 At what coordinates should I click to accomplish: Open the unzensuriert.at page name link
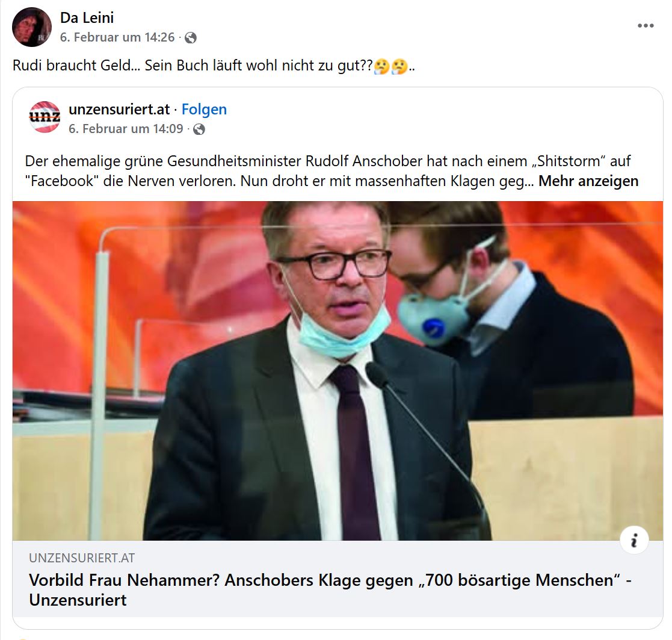point(119,110)
